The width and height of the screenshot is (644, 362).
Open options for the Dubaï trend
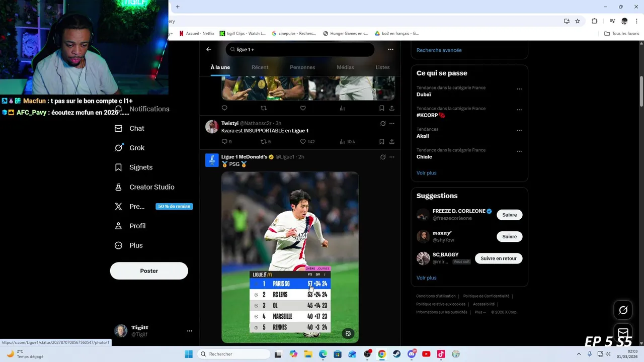pyautogui.click(x=519, y=89)
